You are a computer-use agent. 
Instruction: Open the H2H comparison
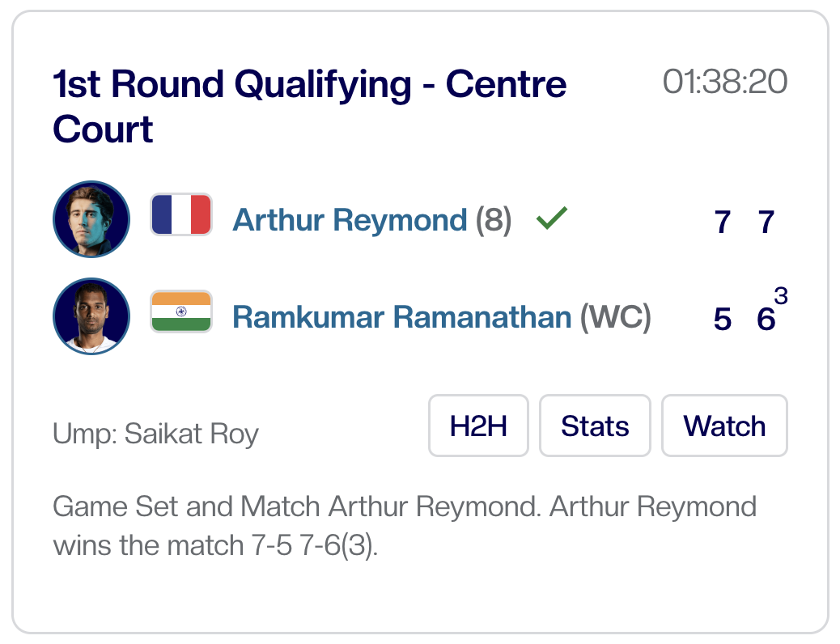pos(478,426)
